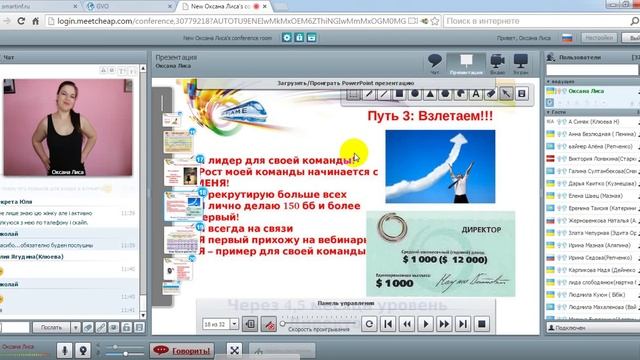The width and height of the screenshot is (640, 360).
Task: Toggle the webcam button in bottom bar
Action: pos(83,350)
